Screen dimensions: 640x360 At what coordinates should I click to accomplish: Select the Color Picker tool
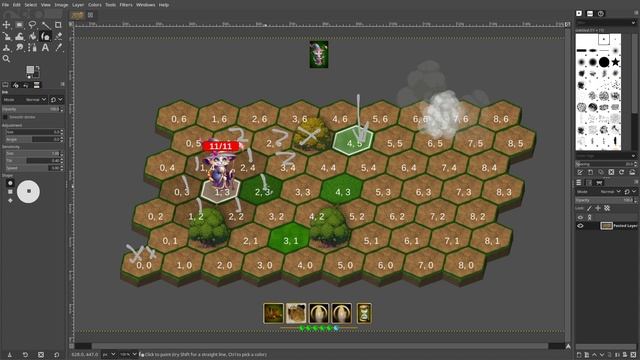58,48
